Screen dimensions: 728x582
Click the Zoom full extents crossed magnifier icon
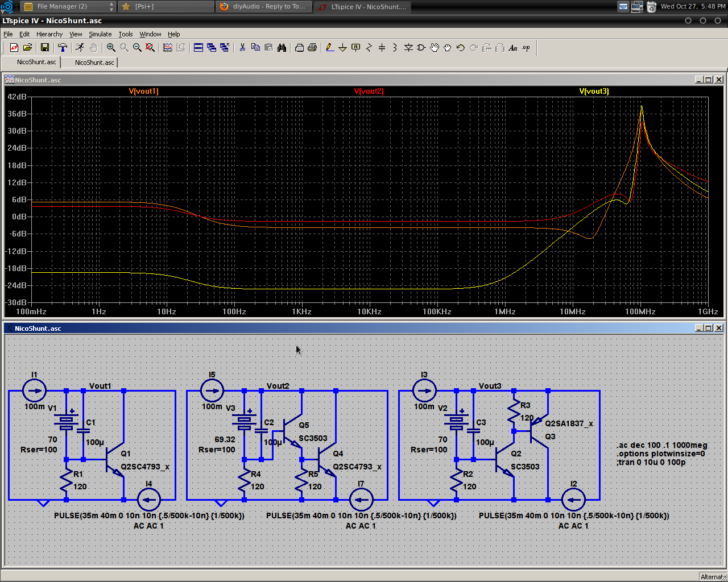150,48
